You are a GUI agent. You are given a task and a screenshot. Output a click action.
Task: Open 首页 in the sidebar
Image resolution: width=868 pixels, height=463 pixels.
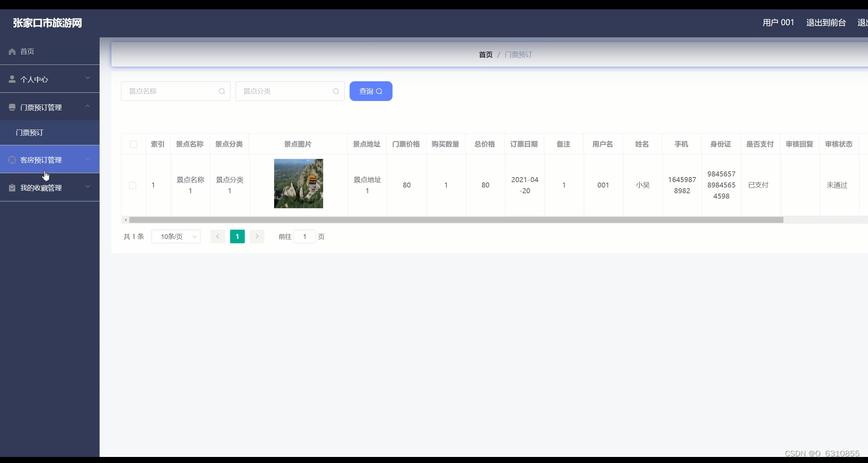tap(49, 51)
